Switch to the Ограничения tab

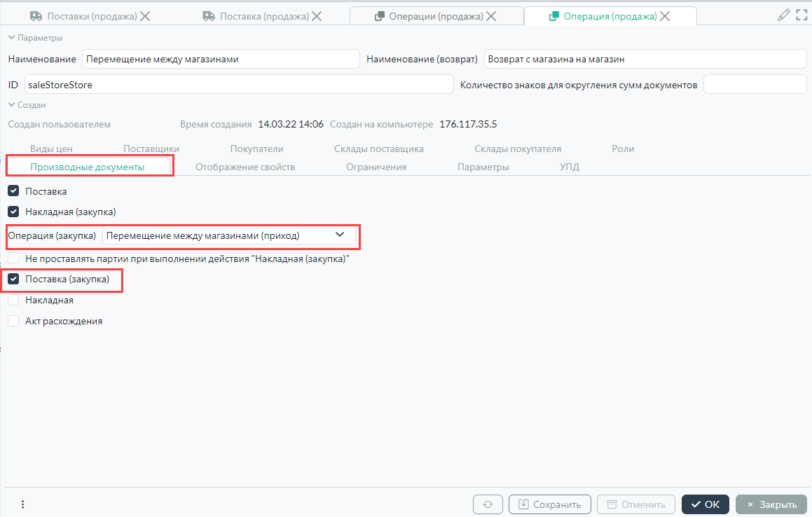pos(376,167)
